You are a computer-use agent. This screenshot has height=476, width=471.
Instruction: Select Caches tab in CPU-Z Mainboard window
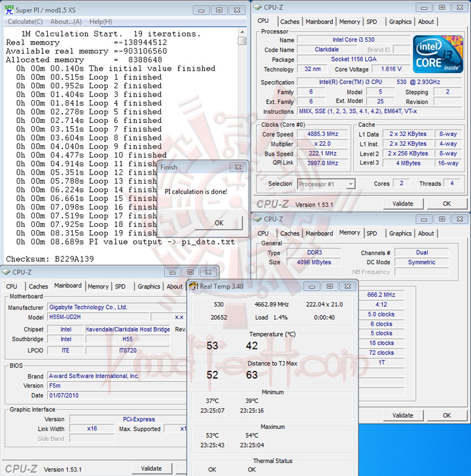[38, 286]
